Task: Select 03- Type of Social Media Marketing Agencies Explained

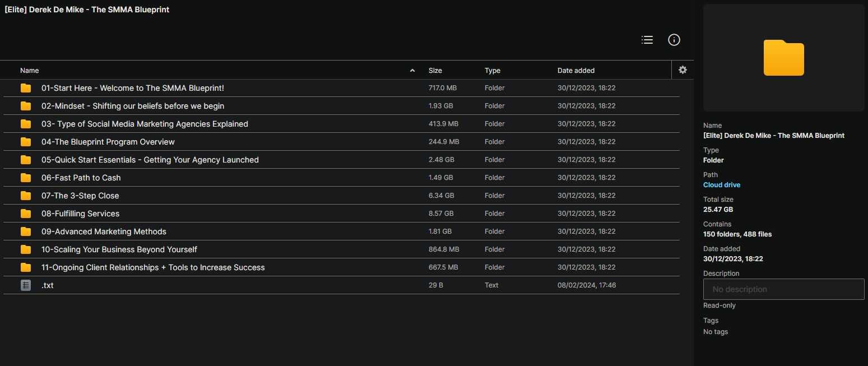Action: [x=145, y=124]
